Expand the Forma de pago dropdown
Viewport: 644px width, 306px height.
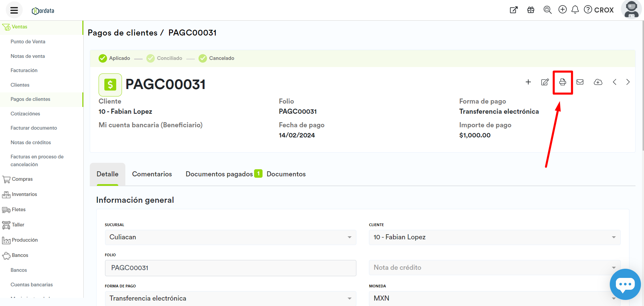pyautogui.click(x=230, y=298)
